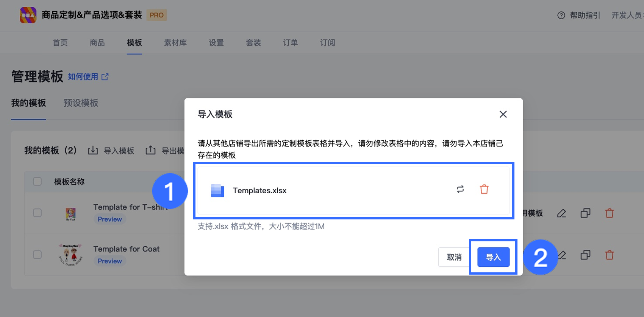644x317 pixels.
Task: View the 订单 tab
Action: (x=291, y=43)
